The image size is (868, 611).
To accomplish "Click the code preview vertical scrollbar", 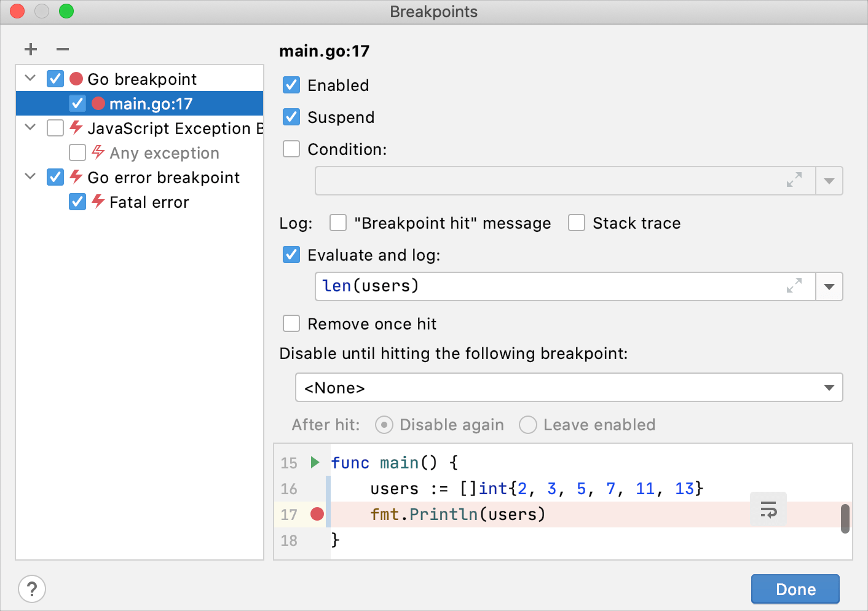I will (845, 518).
